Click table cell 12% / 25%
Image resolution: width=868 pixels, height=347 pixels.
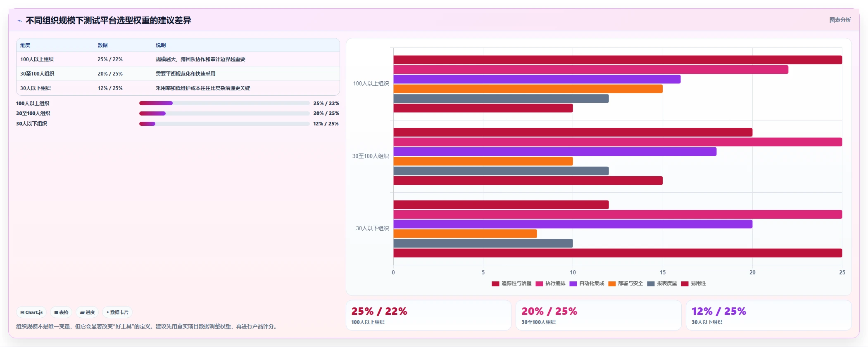click(110, 88)
